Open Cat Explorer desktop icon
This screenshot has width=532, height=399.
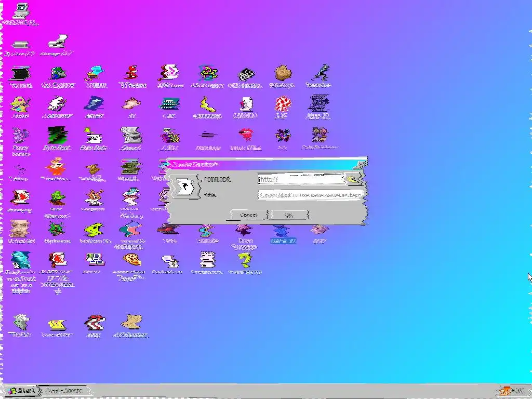pyautogui.click(x=58, y=74)
